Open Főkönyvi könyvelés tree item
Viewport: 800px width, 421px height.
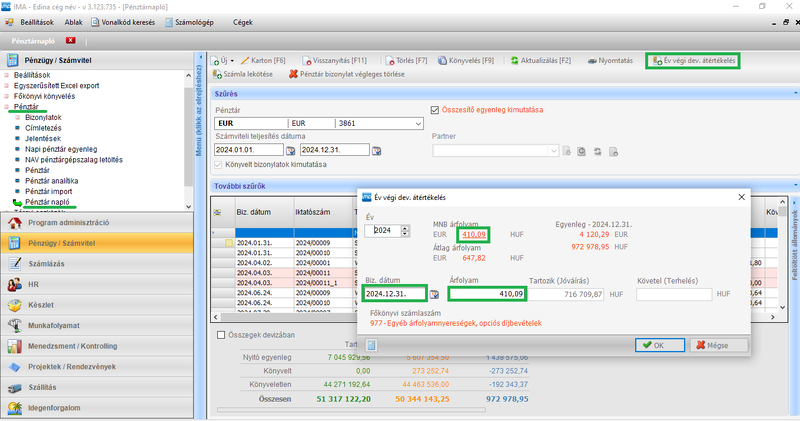pos(44,96)
